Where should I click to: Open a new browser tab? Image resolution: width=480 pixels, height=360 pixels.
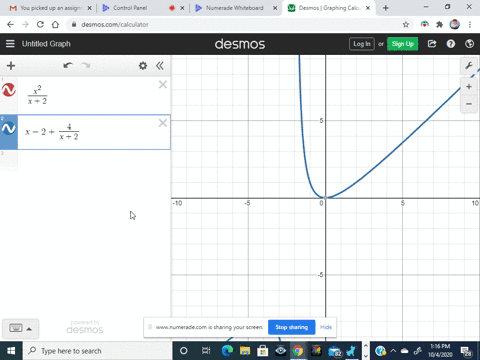(386, 8)
